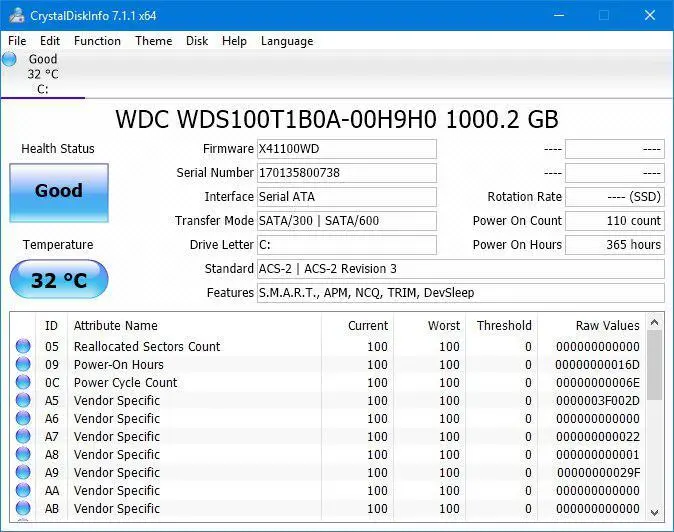Click raw value 00000000016D

tap(597, 365)
